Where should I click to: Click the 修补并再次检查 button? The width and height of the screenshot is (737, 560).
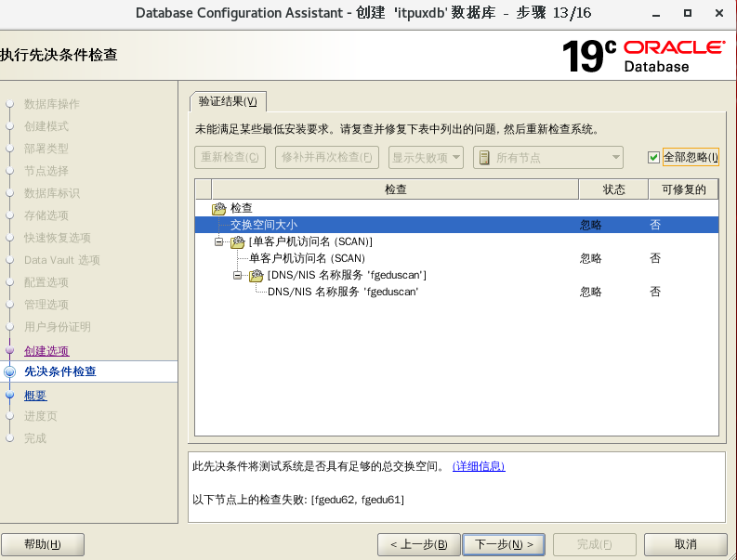327,157
